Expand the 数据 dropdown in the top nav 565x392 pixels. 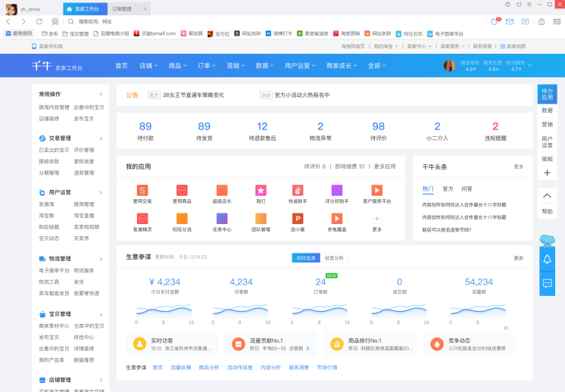[x=265, y=66]
